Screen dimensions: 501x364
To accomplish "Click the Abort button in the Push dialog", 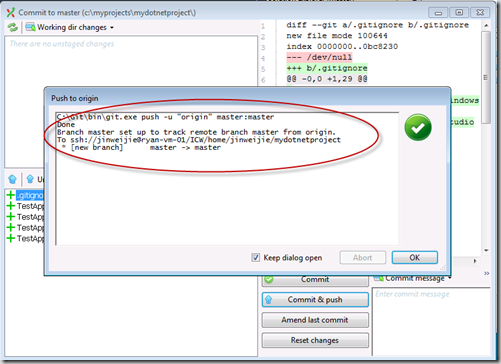I will pyautogui.click(x=363, y=258).
